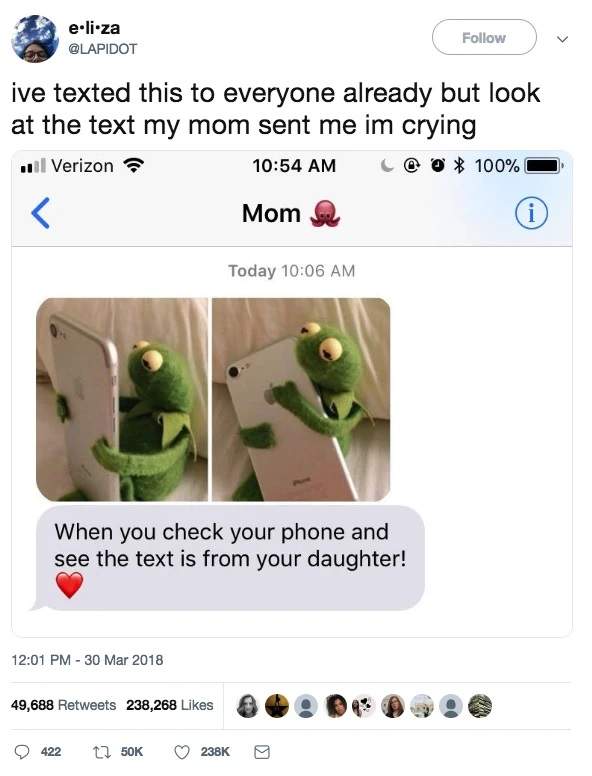
Task: Open e·li·za's profile avatar
Action: (x=35, y=39)
